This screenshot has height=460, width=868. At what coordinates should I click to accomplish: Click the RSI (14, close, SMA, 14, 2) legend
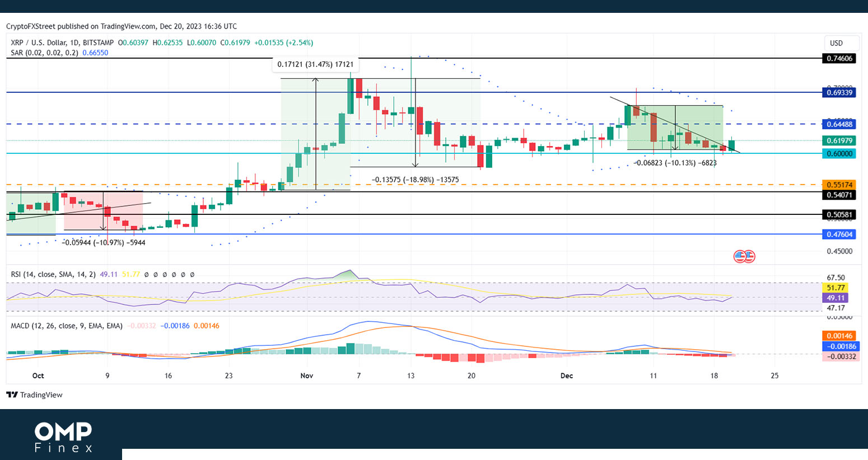coord(53,275)
